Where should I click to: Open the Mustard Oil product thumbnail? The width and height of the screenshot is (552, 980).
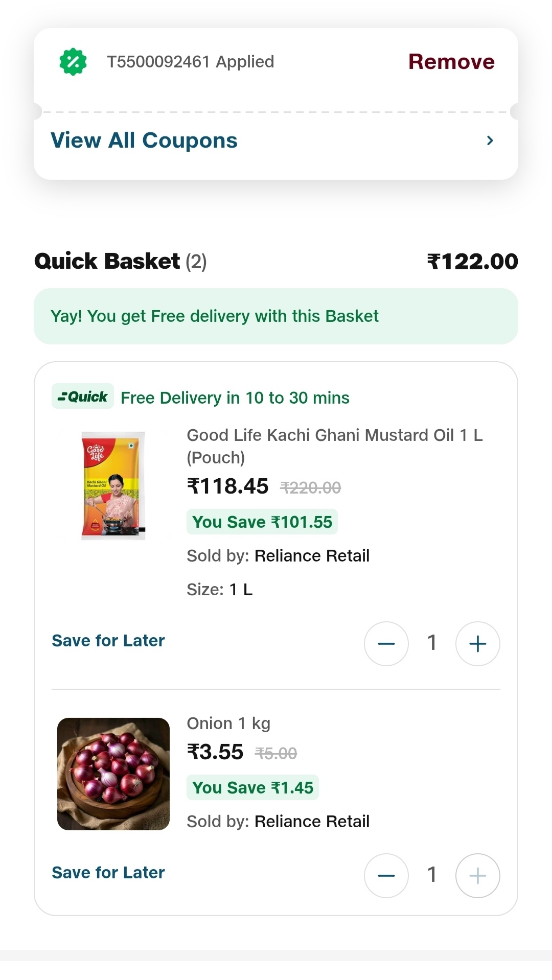(x=113, y=485)
